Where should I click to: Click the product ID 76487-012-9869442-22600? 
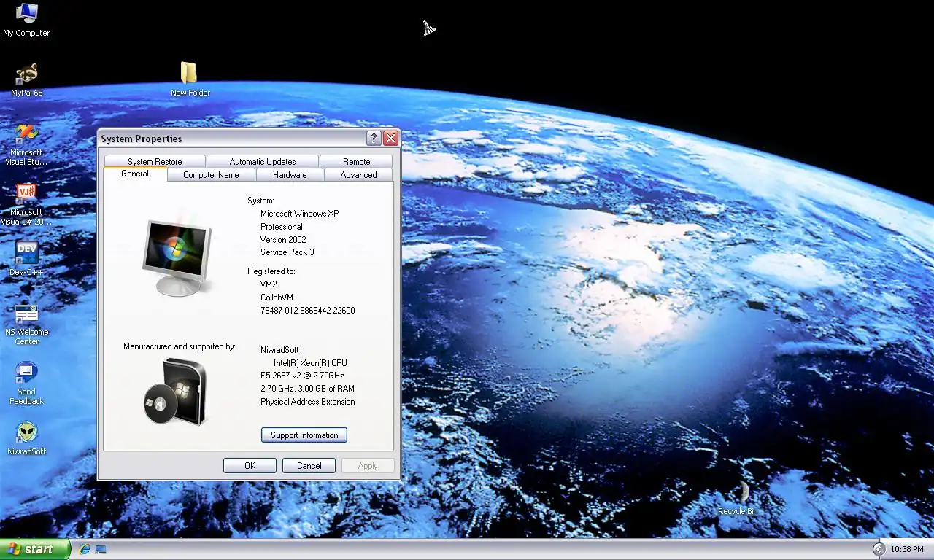tap(308, 311)
